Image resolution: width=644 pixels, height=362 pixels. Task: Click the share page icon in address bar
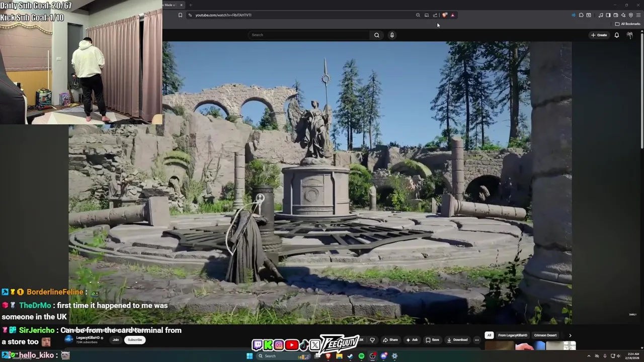(435, 15)
